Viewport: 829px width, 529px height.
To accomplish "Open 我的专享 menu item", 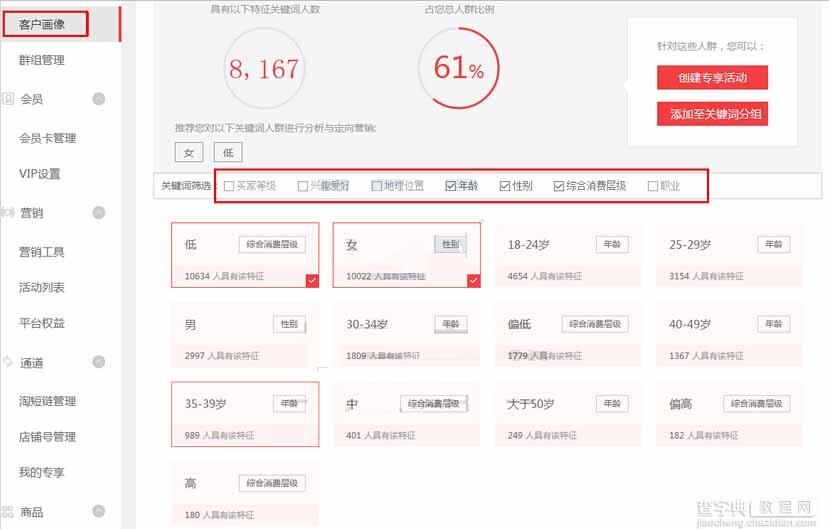I will click(42, 472).
